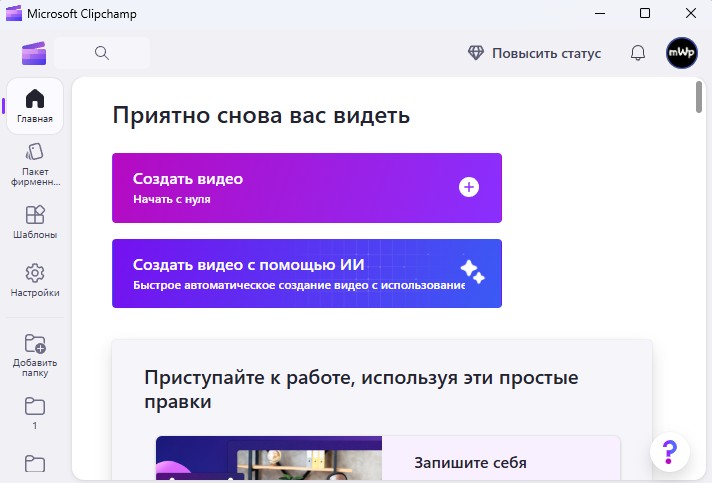Open Settings (Настройки) gear in sidebar
This screenshot has height=483, width=712.
click(x=35, y=280)
